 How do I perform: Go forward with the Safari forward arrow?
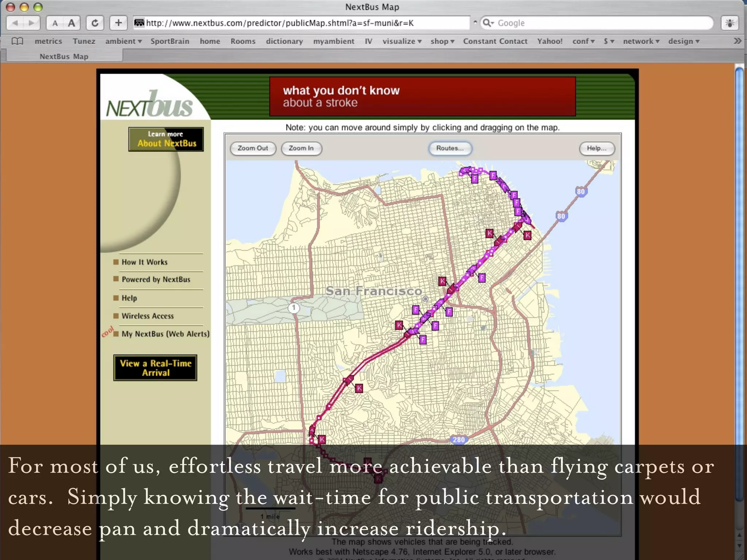[x=32, y=23]
